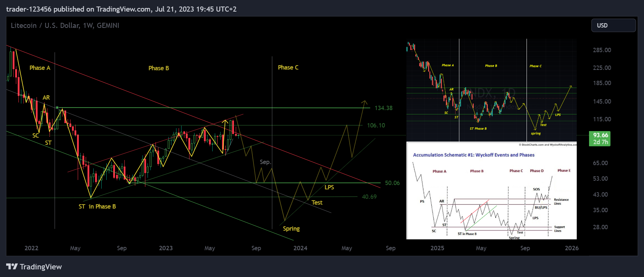Screen dimensions: 644x277
Task: Click the 'Phase A' label on main chart
Action: pos(40,68)
